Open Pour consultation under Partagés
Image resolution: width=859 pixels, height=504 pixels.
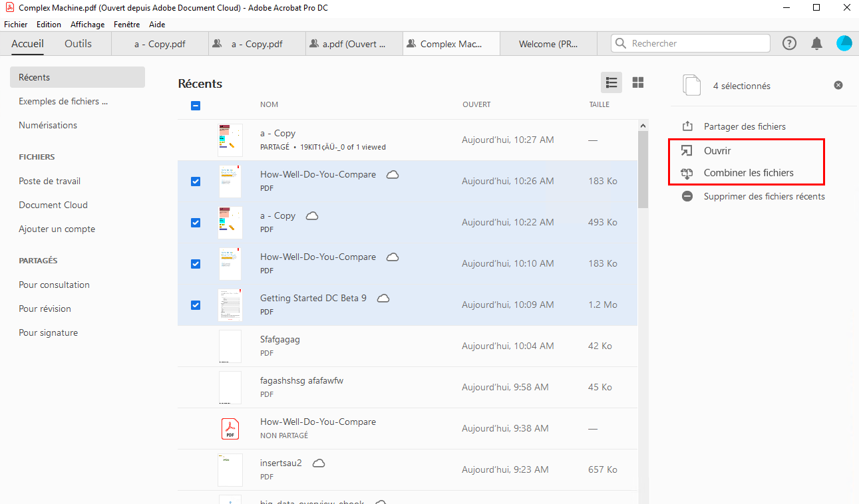click(x=54, y=285)
